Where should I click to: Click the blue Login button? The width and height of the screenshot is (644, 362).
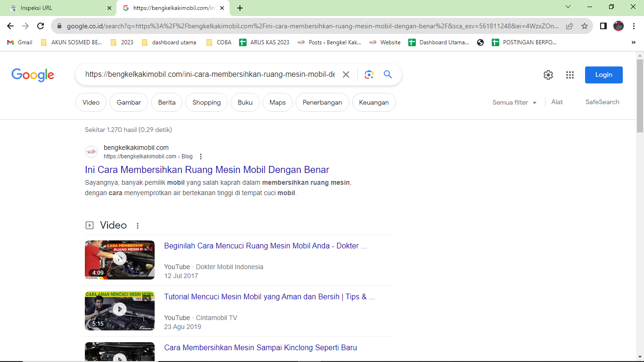coord(603,75)
